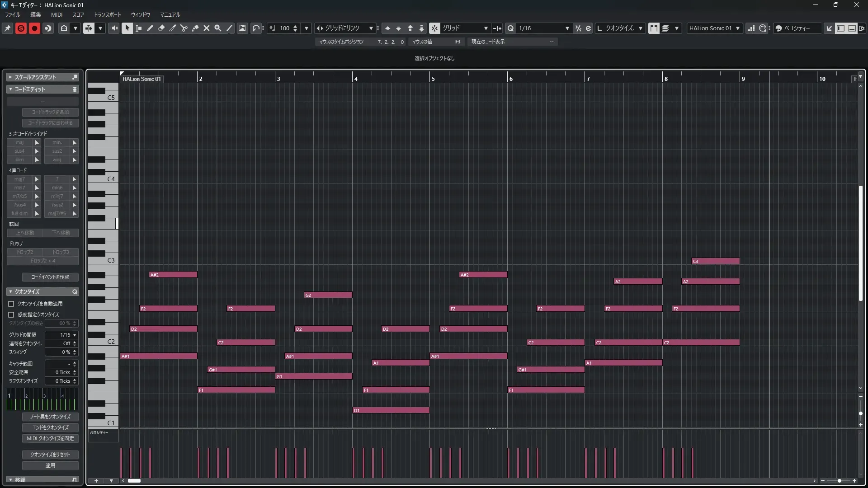Toggle the Snap on/off button
Viewport: 868px width, 488px height.
point(434,28)
